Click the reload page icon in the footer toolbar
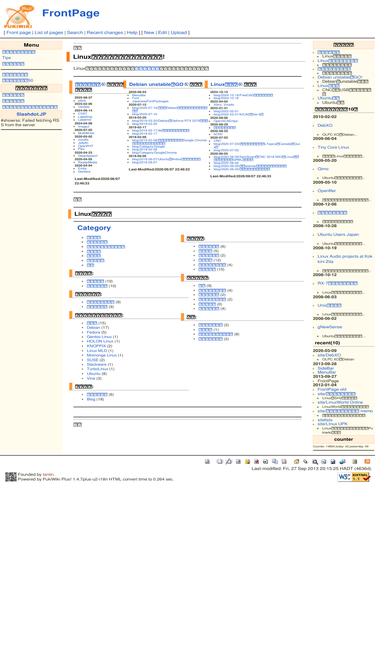Screen dimensions: 375x667 [x=207, y=462]
